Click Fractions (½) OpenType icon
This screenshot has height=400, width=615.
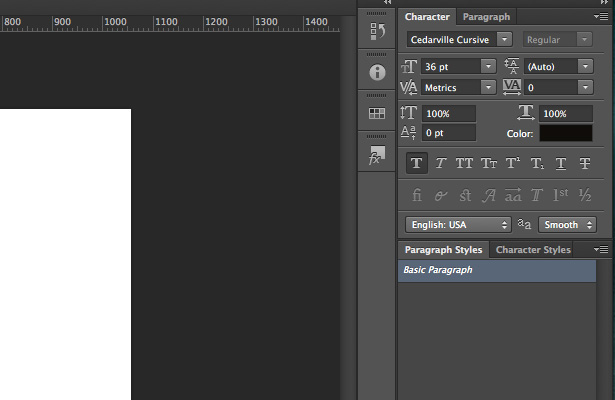click(585, 195)
